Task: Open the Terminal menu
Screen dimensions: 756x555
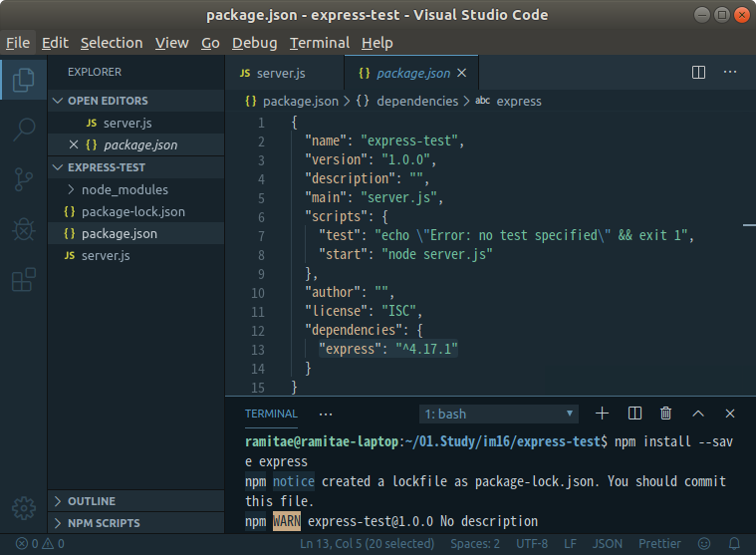Action: pos(320,43)
